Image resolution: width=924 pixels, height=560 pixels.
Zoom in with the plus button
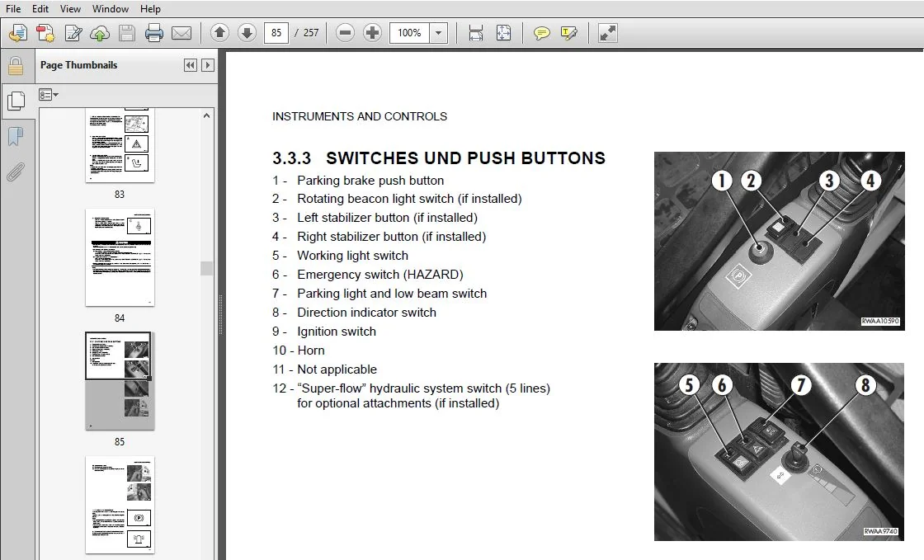(x=372, y=33)
